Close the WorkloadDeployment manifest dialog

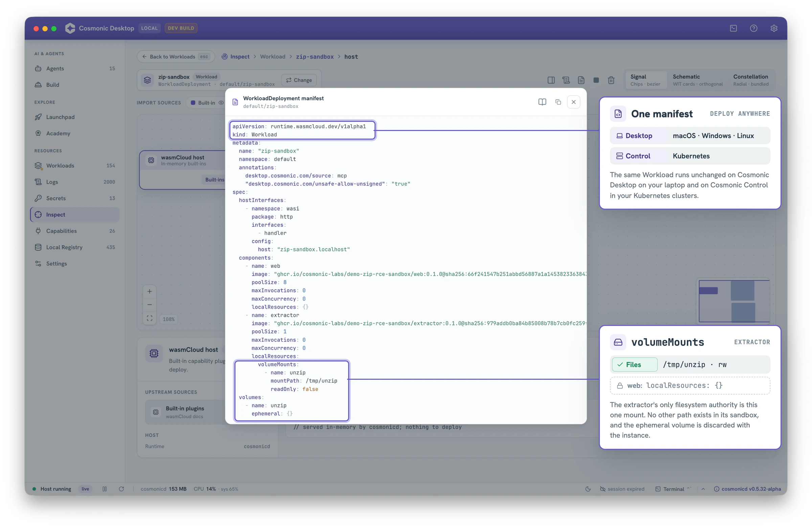[x=573, y=102]
